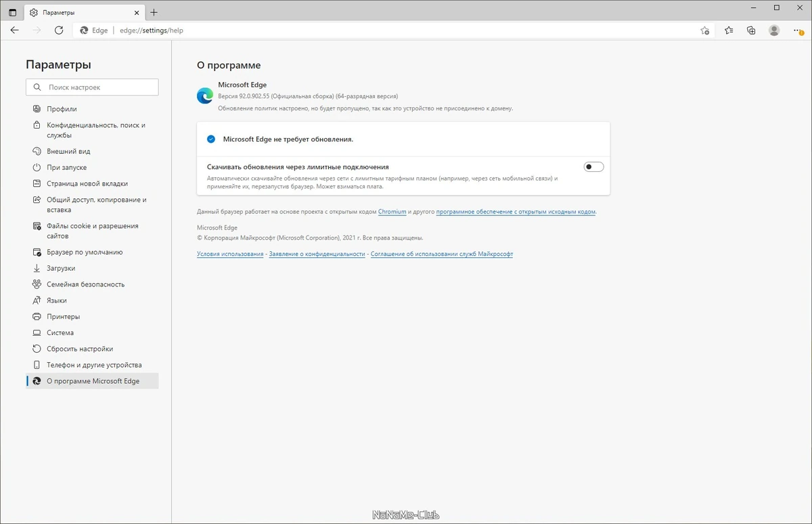
Task: Open Языки settings section
Action: point(92,301)
